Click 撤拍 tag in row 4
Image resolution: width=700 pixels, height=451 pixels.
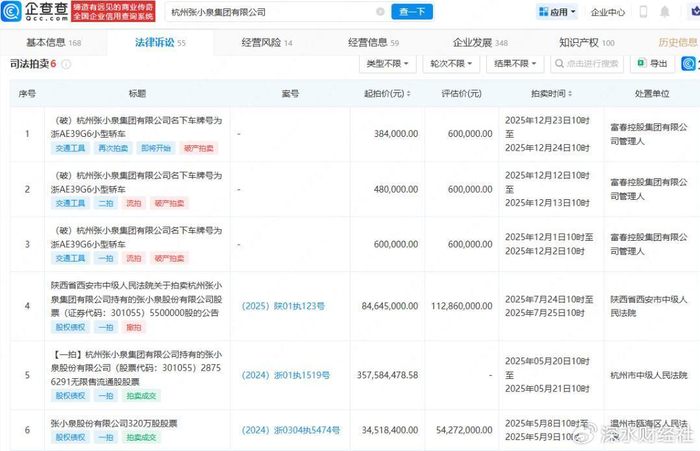coord(133,327)
